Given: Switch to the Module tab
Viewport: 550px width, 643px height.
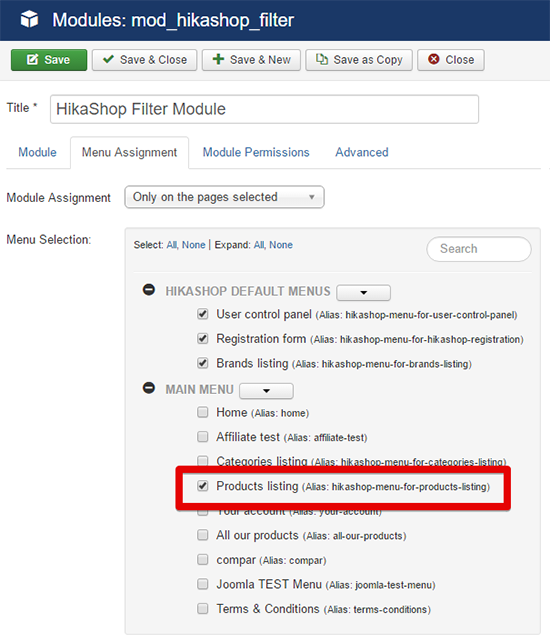Looking at the screenshot, I should (x=37, y=152).
